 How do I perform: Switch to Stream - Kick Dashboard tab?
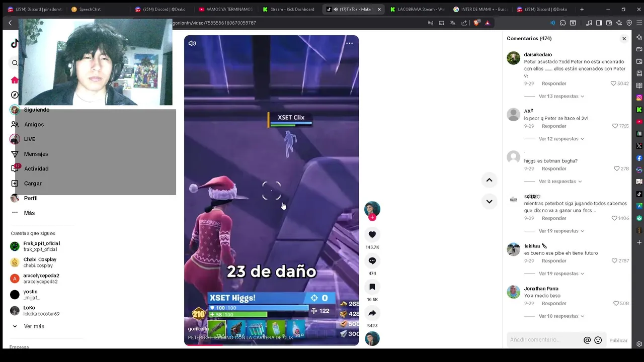coord(289,9)
